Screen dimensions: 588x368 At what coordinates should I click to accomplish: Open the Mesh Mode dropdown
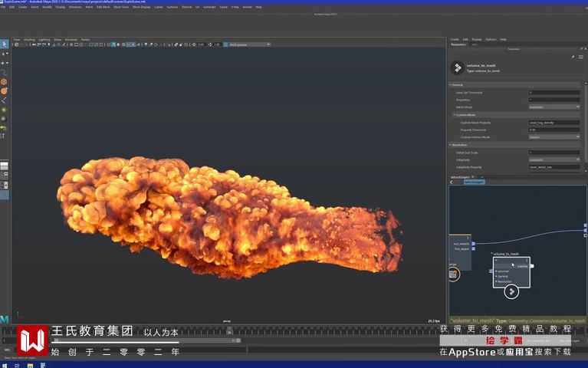554,107
